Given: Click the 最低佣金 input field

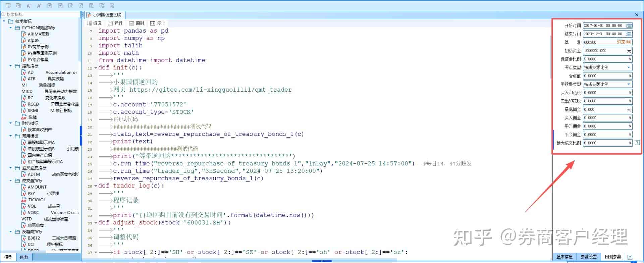Looking at the screenshot, I should pos(607,109).
